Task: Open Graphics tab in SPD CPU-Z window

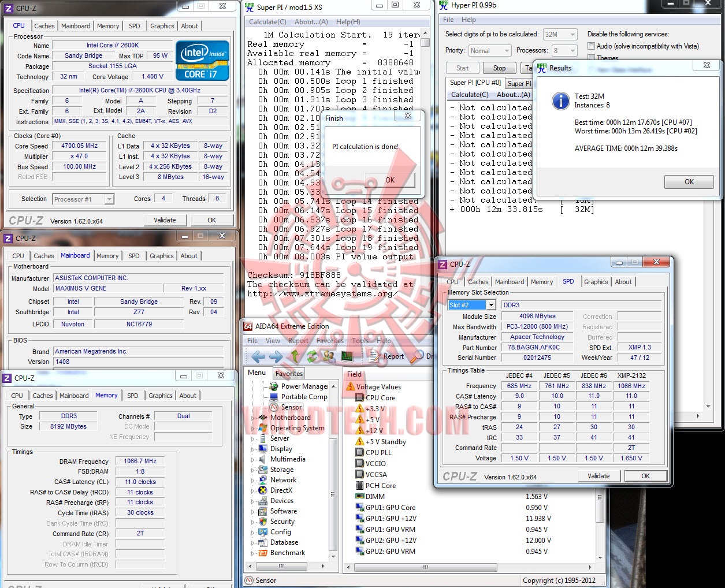Action: tap(596, 282)
